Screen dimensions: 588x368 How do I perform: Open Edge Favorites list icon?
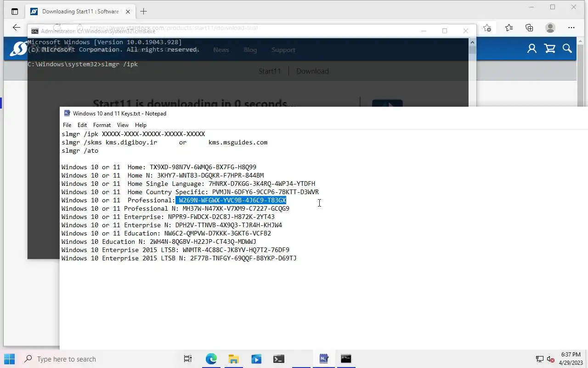click(509, 28)
